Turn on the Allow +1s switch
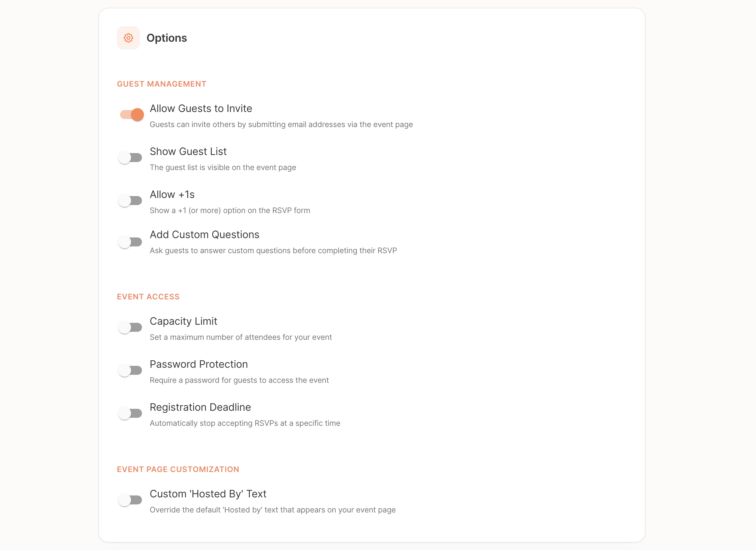The width and height of the screenshot is (756, 550). coord(130,201)
